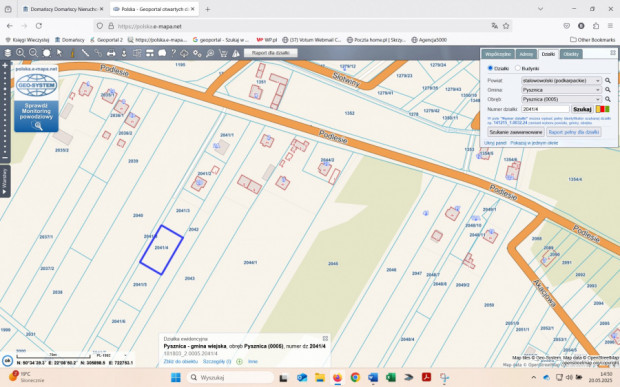Choose the line measurement tool
This screenshot has width=620, height=387.
click(85, 53)
